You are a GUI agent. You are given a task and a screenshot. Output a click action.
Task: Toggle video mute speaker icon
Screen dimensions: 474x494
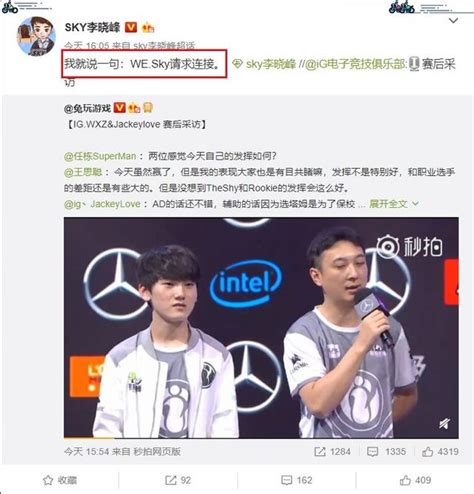444,424
